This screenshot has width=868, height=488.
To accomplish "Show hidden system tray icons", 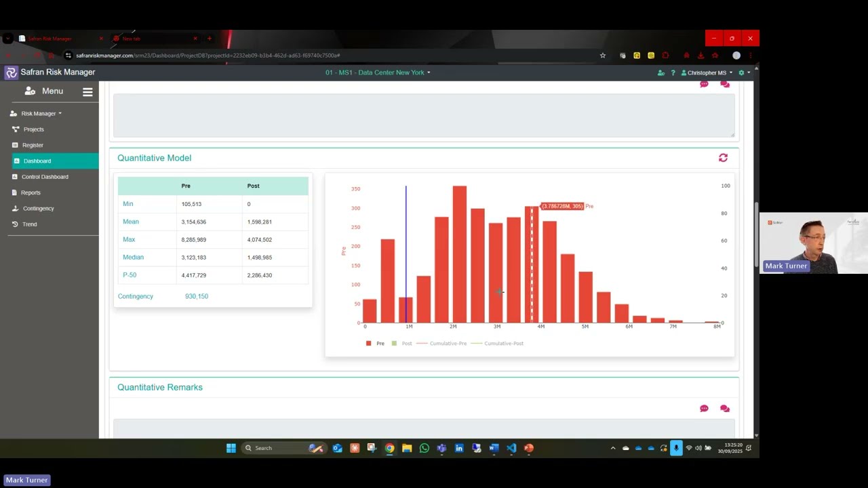I will [613, 448].
